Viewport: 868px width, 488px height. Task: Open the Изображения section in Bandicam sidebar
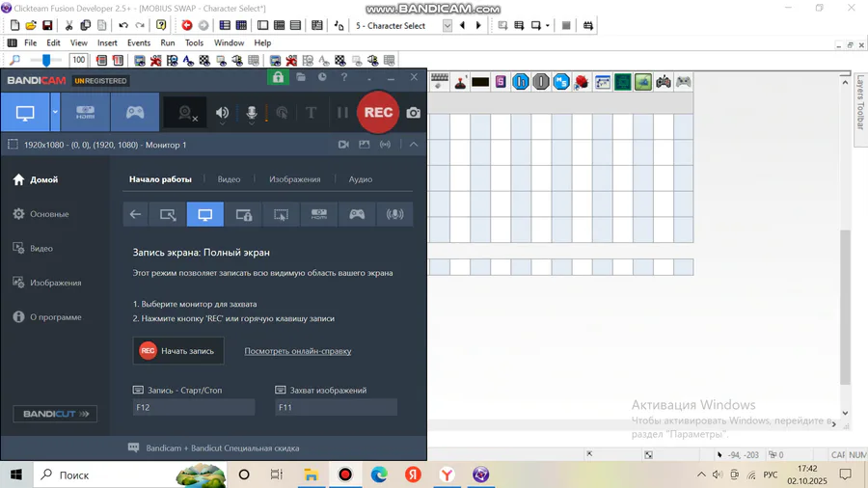(x=47, y=283)
